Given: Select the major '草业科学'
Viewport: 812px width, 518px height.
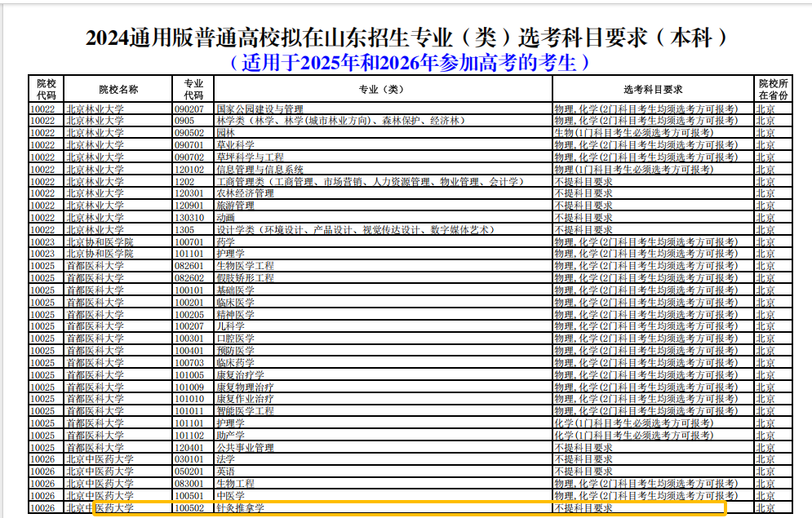Looking at the screenshot, I should (236, 145).
